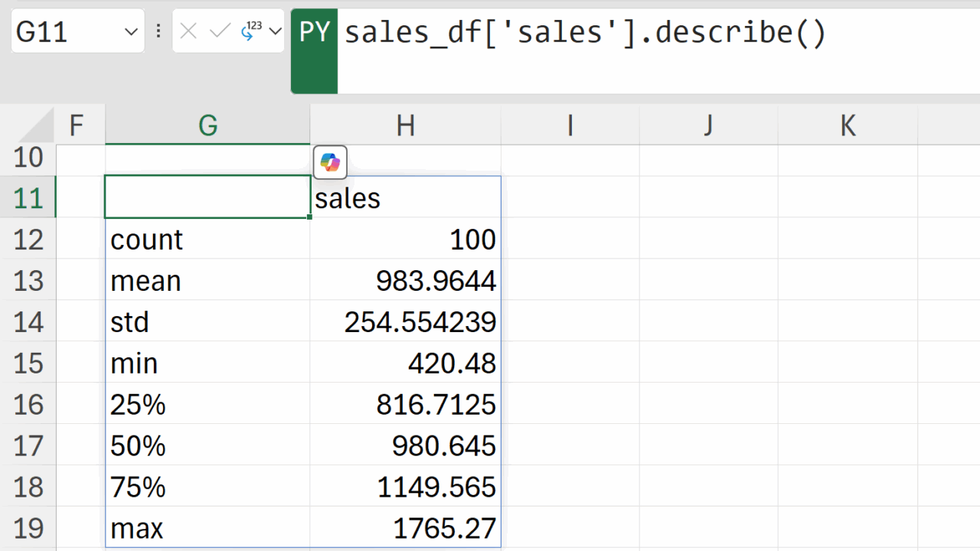The height and width of the screenshot is (551, 980).
Task: Select row 11 header
Action: [28, 198]
